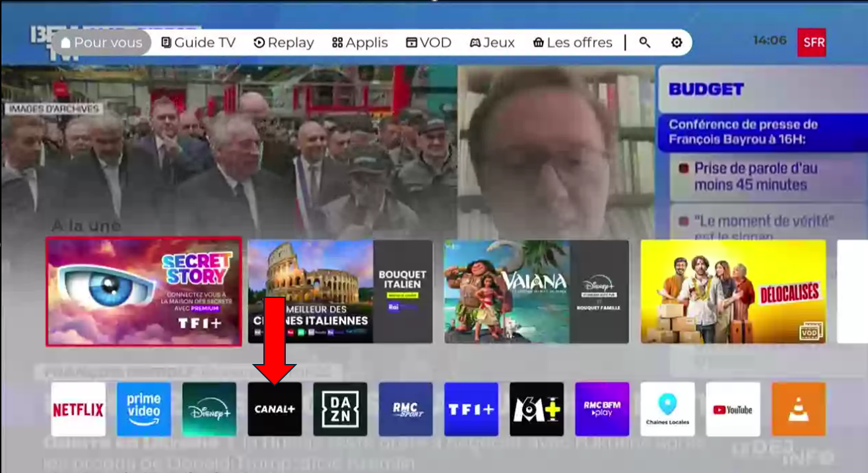Launch the YouTube app

pyautogui.click(x=733, y=410)
